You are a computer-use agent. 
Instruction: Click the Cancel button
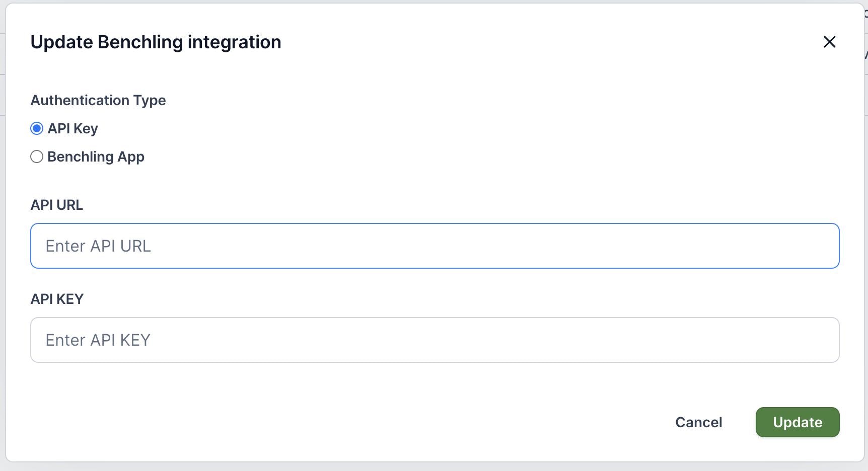coord(698,422)
